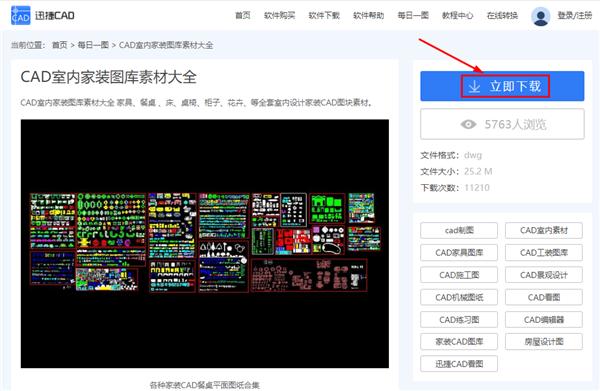Click the 文件格式 dwg value

coord(473,155)
